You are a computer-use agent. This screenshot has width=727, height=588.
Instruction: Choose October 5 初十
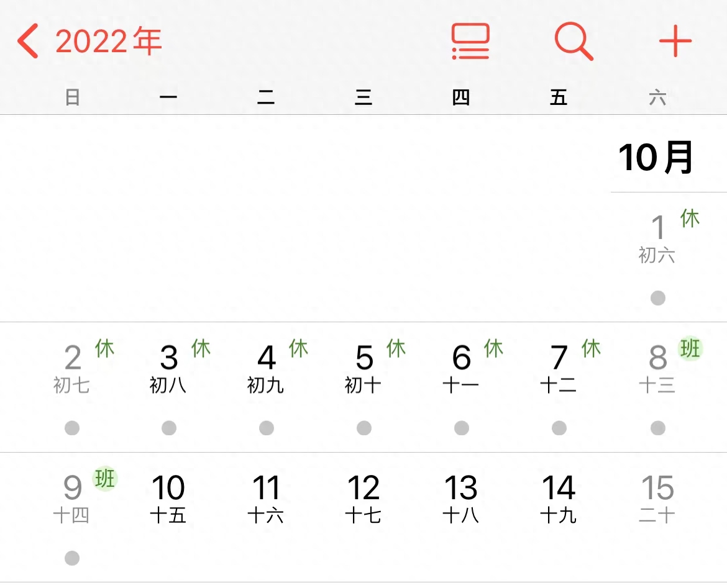tap(363, 368)
